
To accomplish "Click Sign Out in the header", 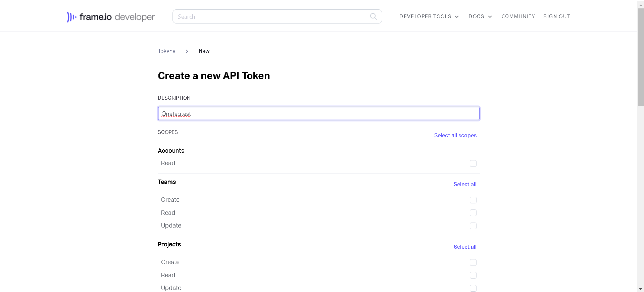I will (556, 16).
